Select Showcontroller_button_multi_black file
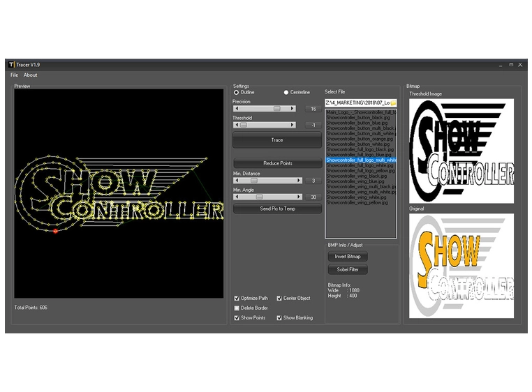This screenshot has height=392, width=532. click(x=361, y=128)
